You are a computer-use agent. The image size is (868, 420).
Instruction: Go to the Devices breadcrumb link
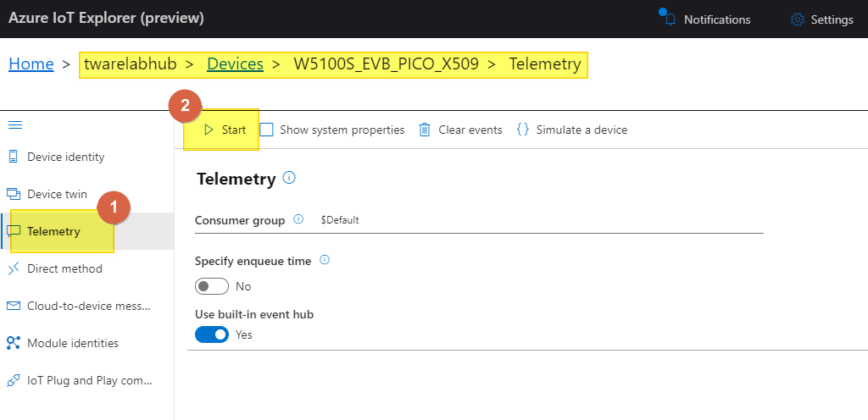(236, 64)
